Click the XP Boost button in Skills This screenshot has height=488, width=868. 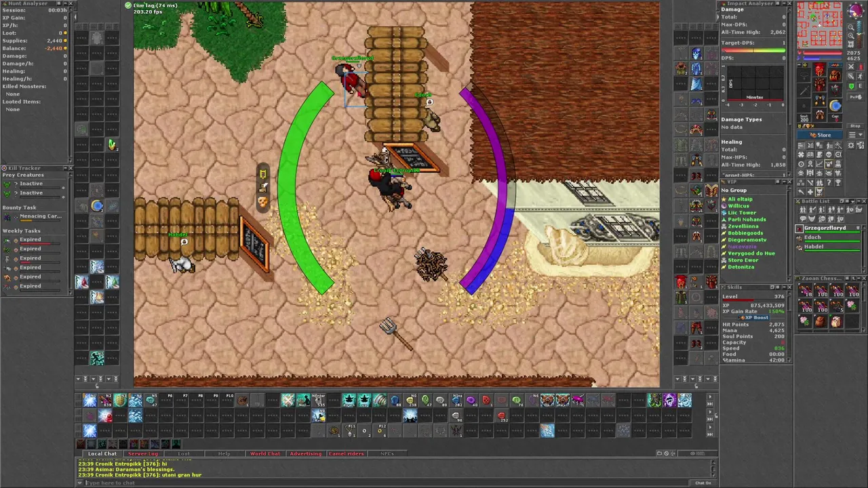click(754, 317)
